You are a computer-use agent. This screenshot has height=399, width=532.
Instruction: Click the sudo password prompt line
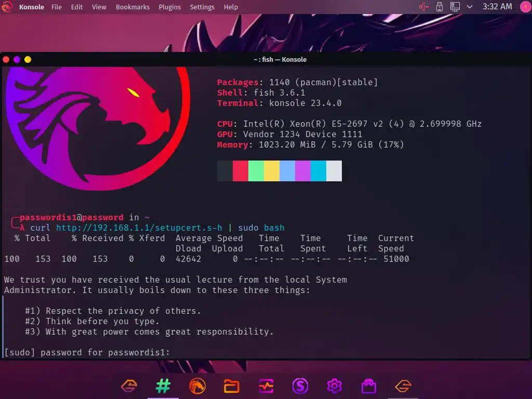(87, 353)
